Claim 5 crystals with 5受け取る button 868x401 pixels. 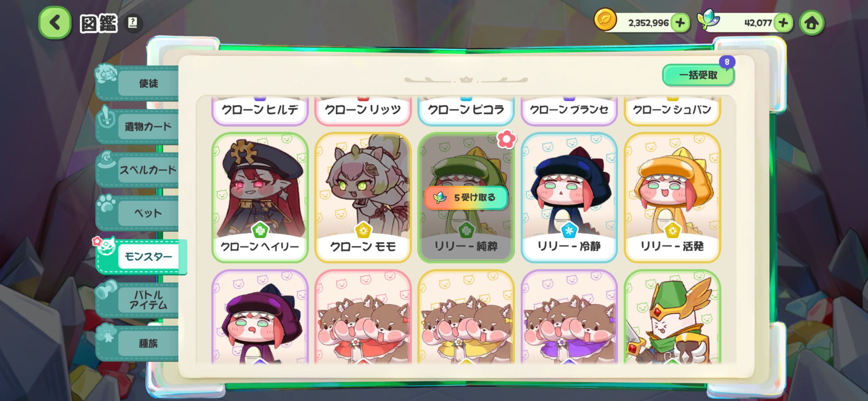(466, 197)
